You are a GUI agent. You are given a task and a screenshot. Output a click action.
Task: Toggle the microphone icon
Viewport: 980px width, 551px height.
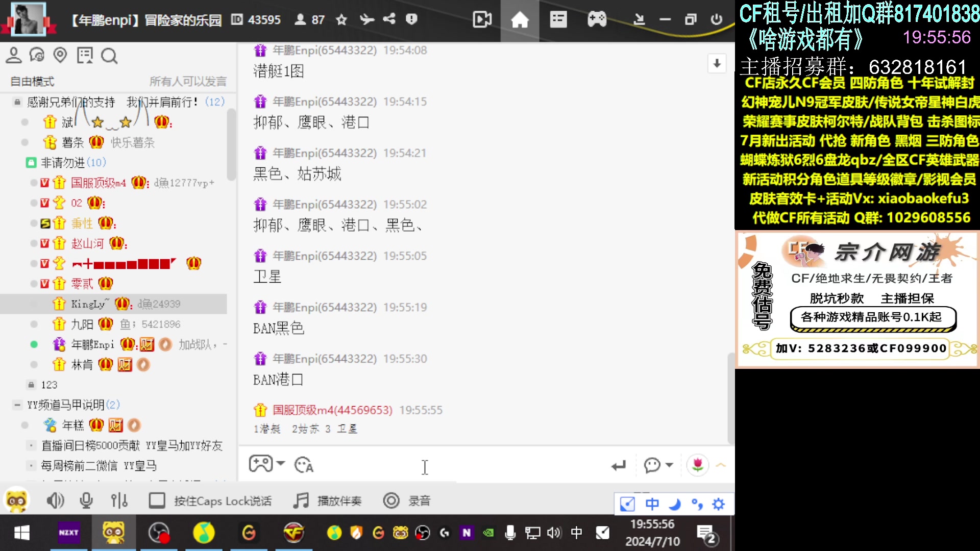86,501
